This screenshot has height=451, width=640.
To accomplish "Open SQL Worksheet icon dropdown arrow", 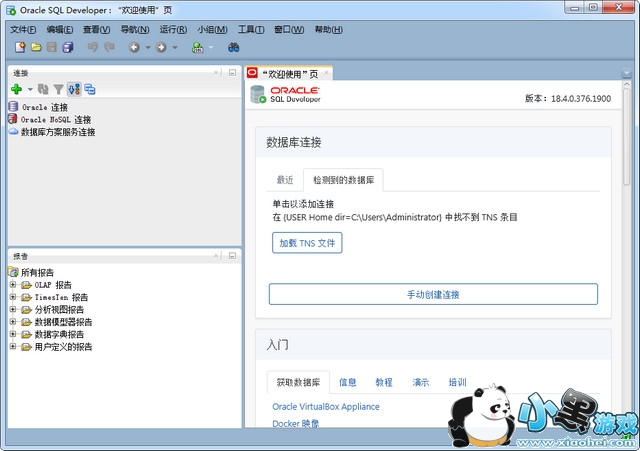I will point(211,48).
